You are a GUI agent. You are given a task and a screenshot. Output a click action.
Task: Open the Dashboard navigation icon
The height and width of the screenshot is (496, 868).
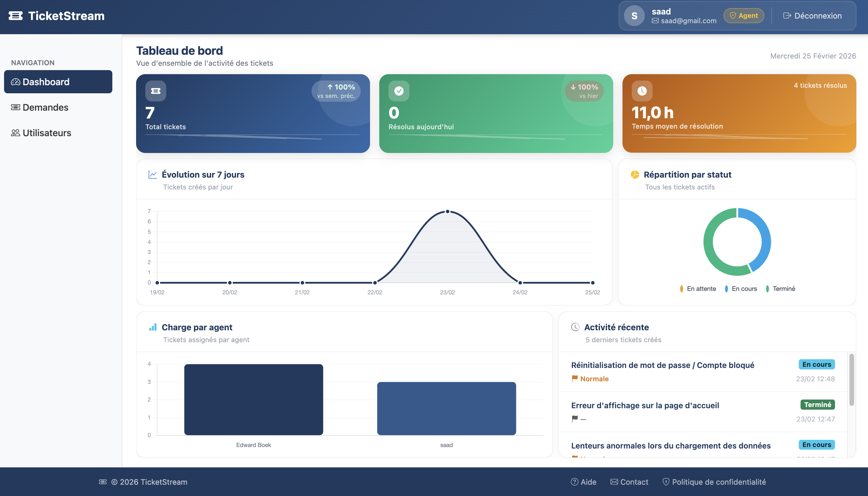(x=16, y=82)
